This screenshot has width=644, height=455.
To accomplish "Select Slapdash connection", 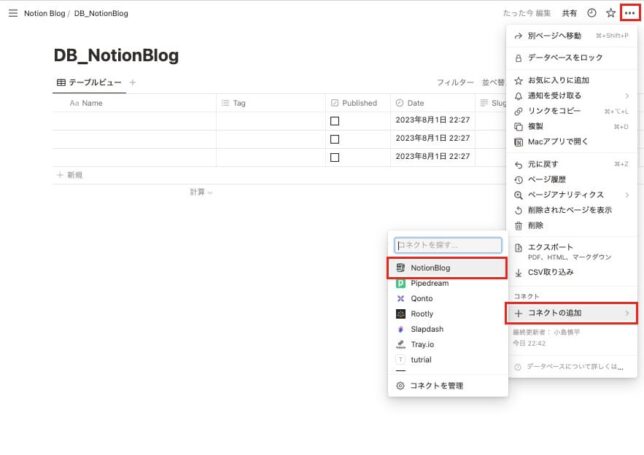I will [x=447, y=329].
